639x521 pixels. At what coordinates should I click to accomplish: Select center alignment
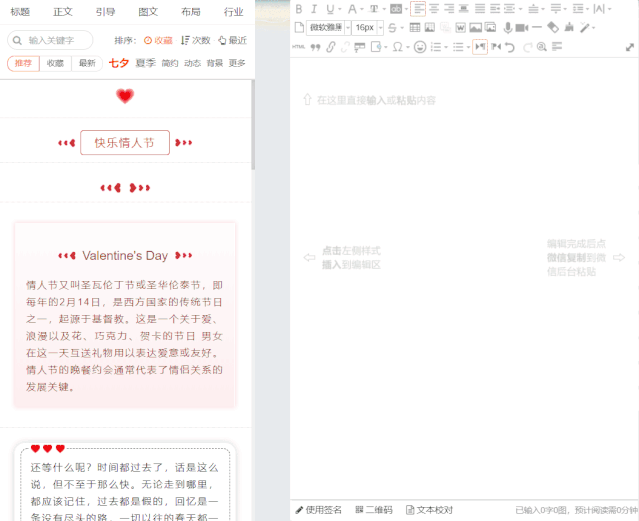click(434, 9)
